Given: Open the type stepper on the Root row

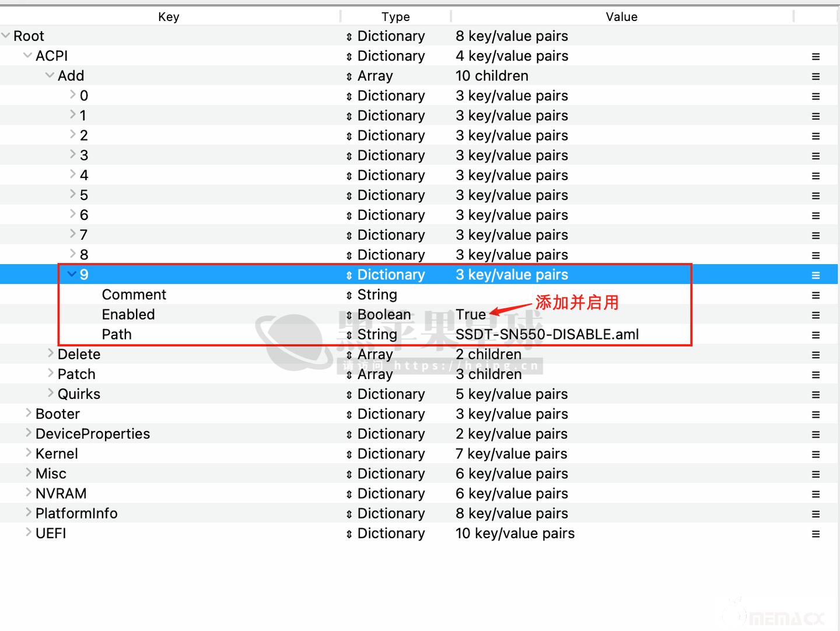Looking at the screenshot, I should (x=349, y=37).
